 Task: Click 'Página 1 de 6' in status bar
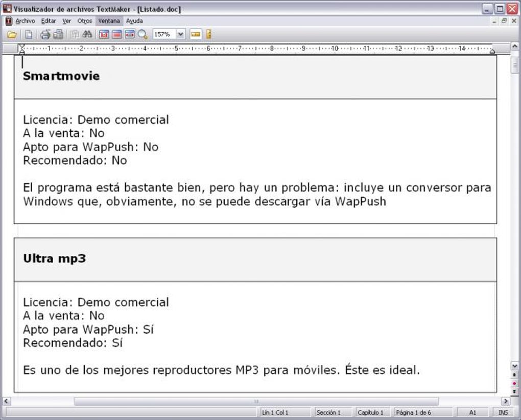tap(422, 412)
